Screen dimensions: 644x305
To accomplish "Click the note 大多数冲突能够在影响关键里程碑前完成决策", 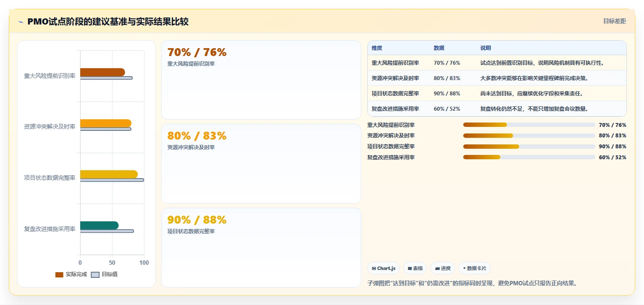I will point(535,78).
